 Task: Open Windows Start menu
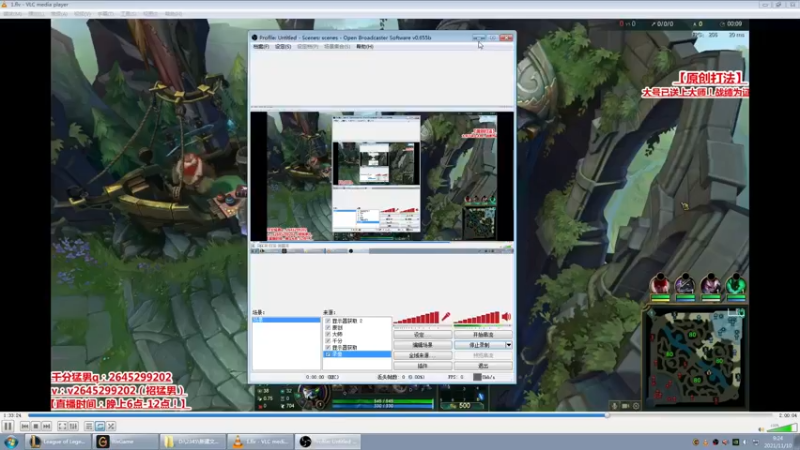pos(11,442)
